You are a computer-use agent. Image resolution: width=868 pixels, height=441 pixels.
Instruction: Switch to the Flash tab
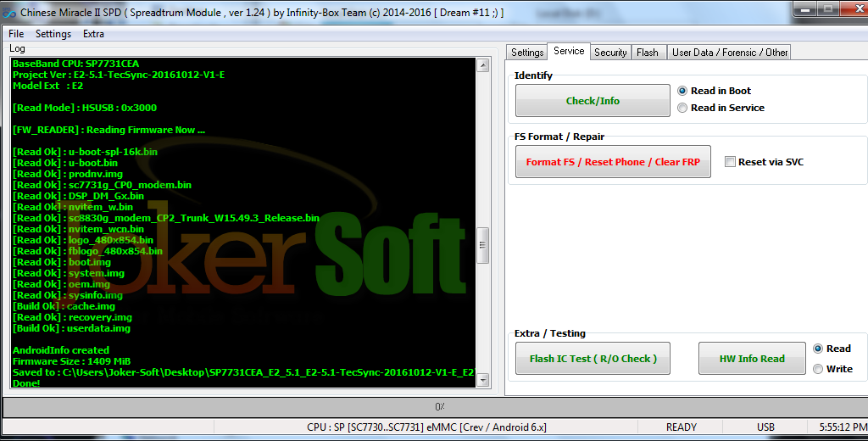click(647, 52)
